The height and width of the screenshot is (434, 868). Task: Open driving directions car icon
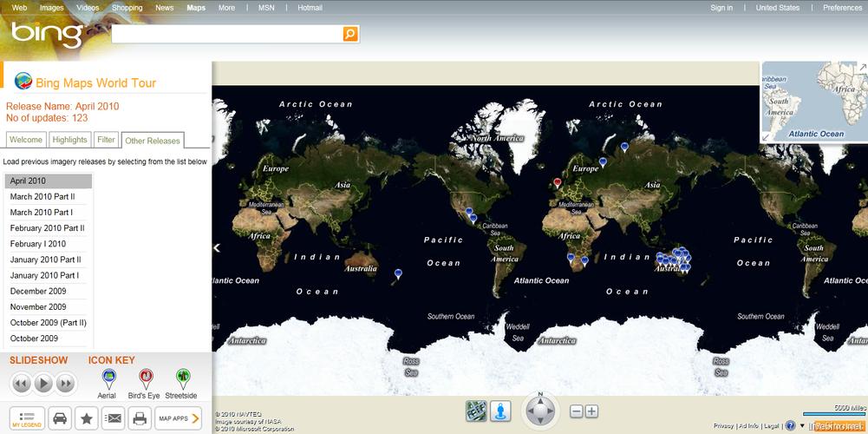(60, 418)
